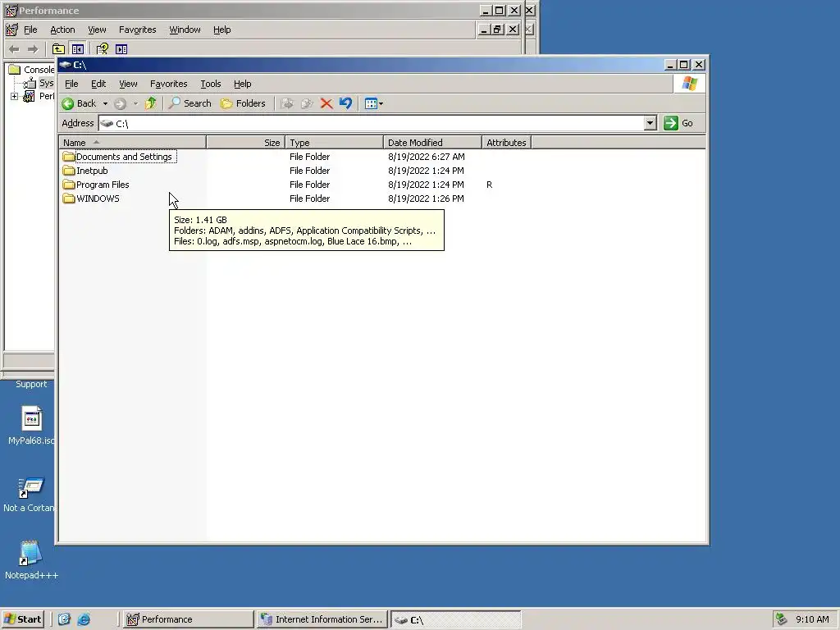Click the Show Desktop quick launch icon
The image size is (840, 630).
point(64,619)
